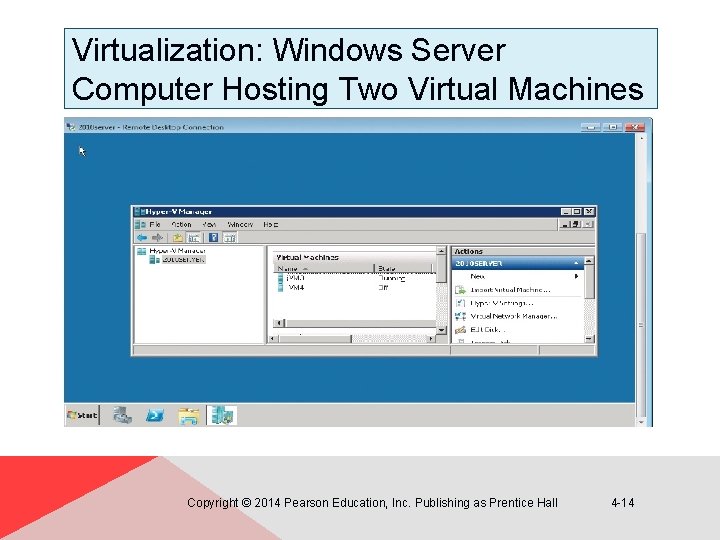Click the VM list horizontal scroll left arrow

tap(279, 323)
